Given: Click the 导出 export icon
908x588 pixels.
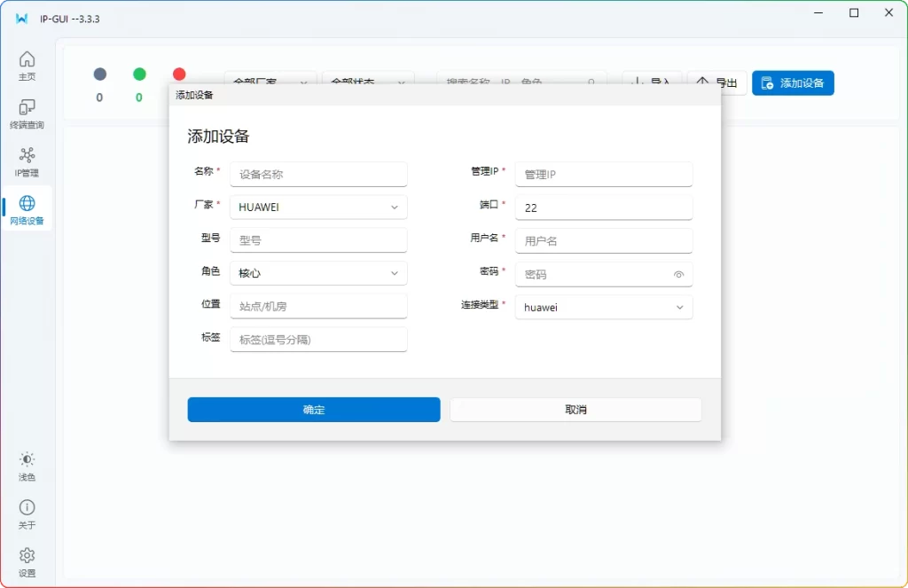Looking at the screenshot, I should [x=717, y=81].
